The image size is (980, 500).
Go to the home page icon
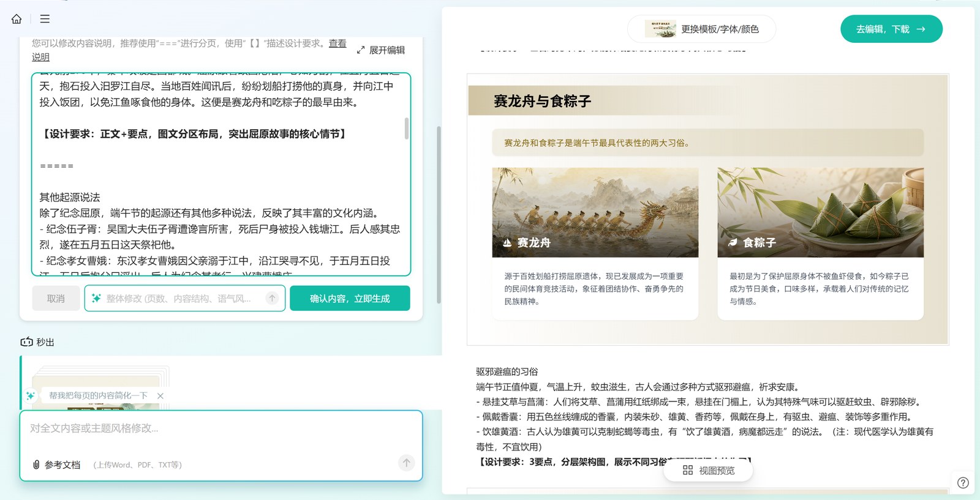(17, 19)
